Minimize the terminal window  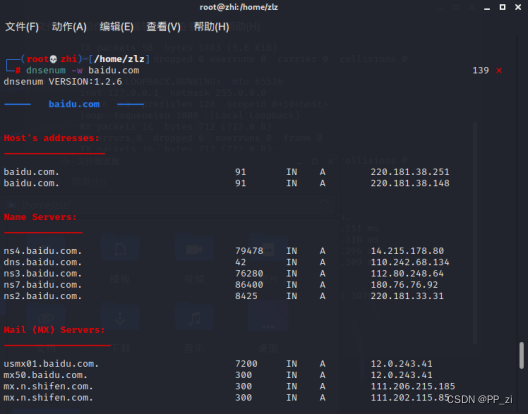click(487, 8)
